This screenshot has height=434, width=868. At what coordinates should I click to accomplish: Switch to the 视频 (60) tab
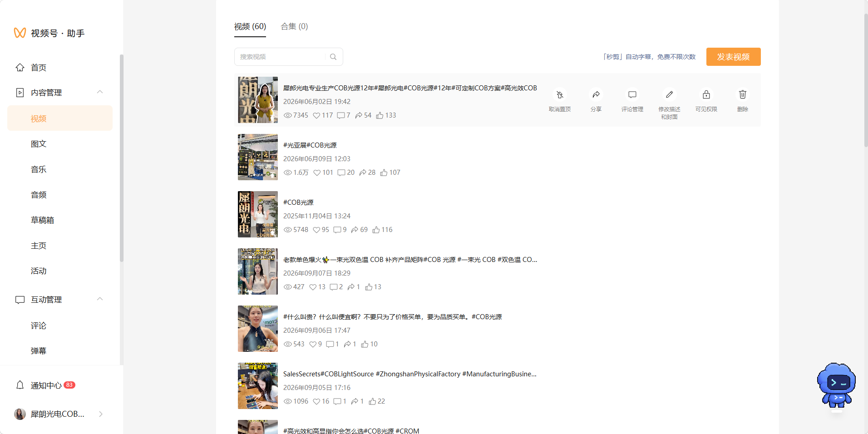point(250,26)
